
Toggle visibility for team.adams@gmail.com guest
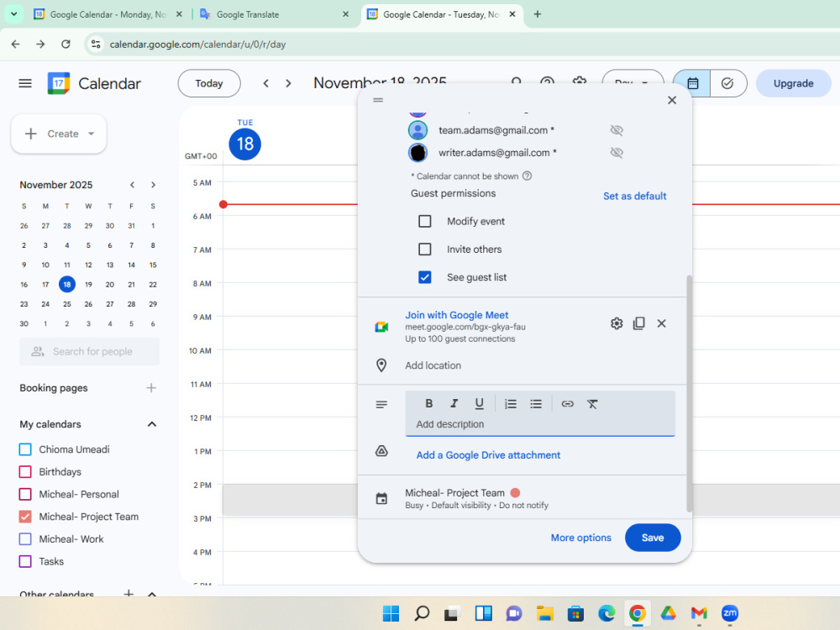(617, 130)
